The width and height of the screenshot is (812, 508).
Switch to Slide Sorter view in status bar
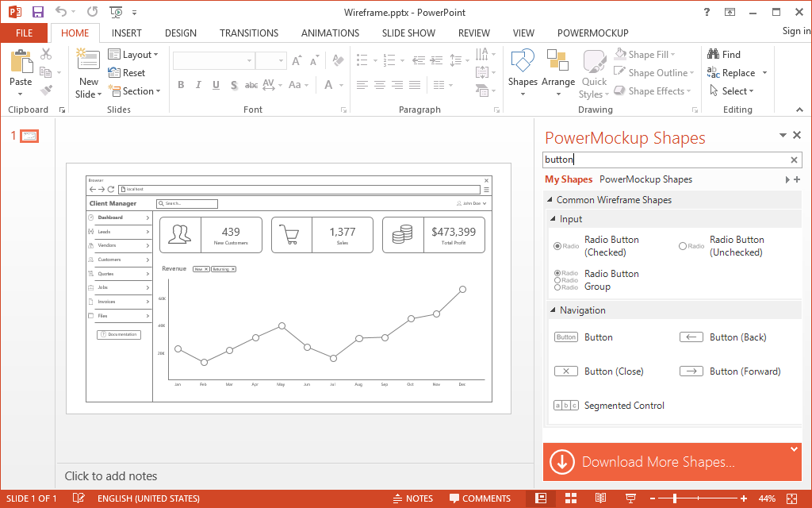pos(571,498)
